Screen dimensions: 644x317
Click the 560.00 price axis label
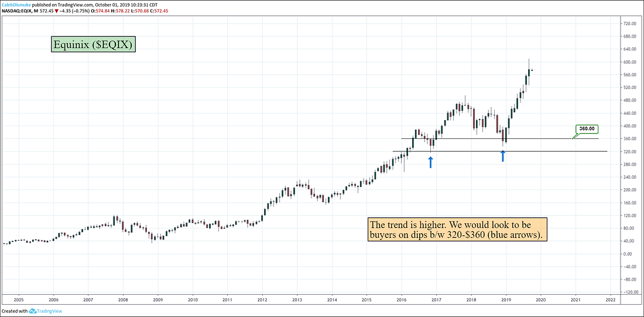(x=630, y=75)
